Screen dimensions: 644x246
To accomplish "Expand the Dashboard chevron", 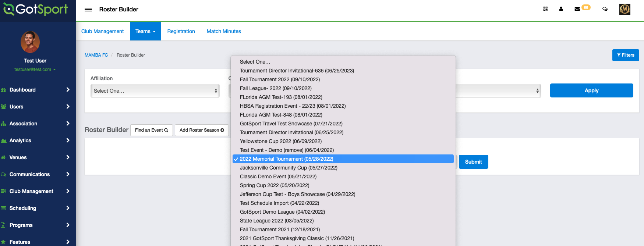I will click(x=68, y=90).
